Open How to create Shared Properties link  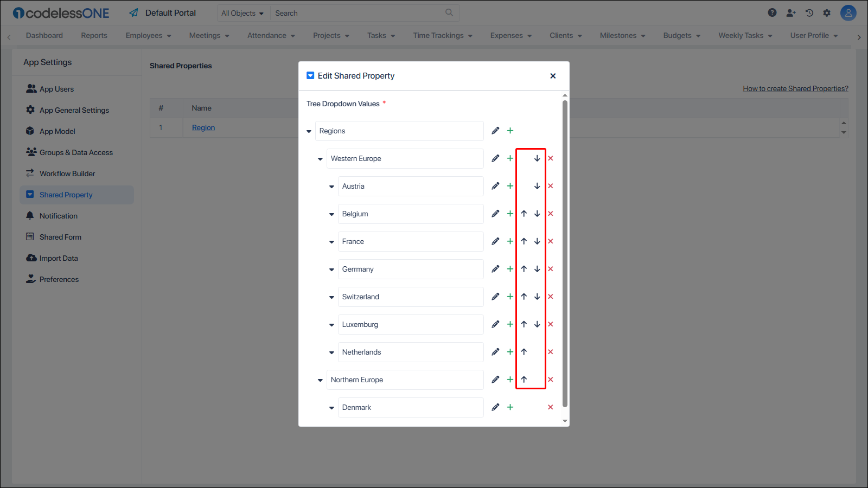[795, 88]
